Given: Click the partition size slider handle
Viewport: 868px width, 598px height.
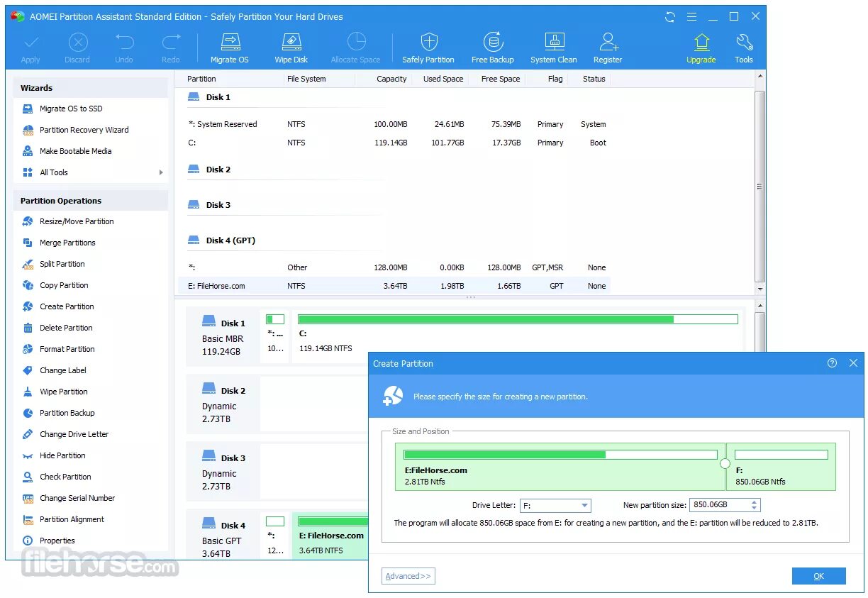Looking at the screenshot, I should point(725,464).
